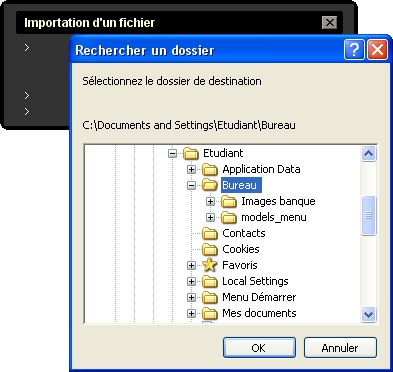Click the Images banque folder icon
Image resolution: width=393 pixels, height=372 pixels.
tap(229, 202)
